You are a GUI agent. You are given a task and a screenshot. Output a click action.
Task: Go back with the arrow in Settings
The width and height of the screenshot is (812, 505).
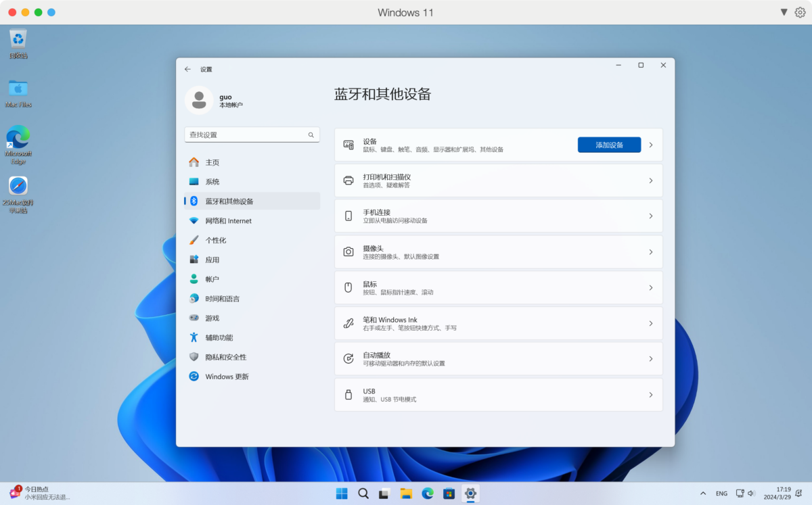(x=188, y=69)
